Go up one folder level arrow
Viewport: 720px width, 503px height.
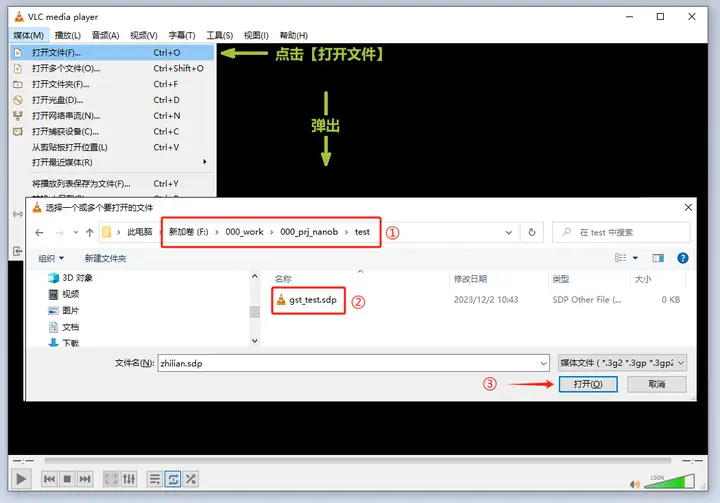click(x=90, y=232)
